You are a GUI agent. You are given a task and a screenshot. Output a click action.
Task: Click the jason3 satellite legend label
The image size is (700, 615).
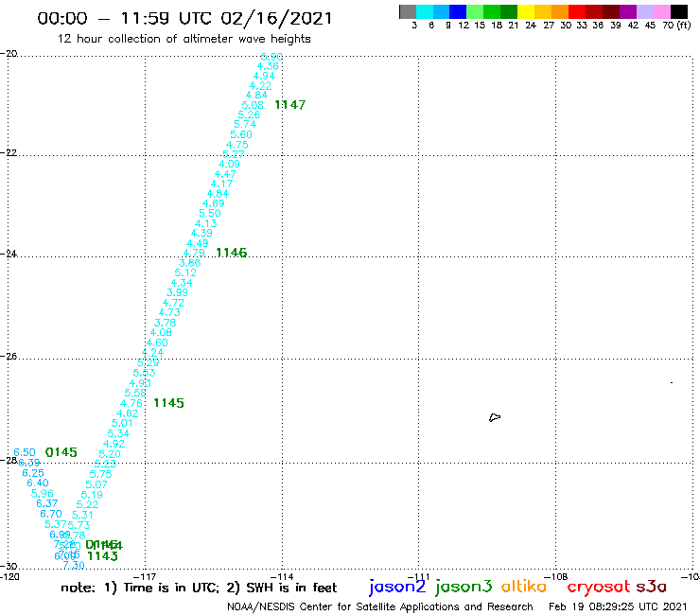pos(464,587)
